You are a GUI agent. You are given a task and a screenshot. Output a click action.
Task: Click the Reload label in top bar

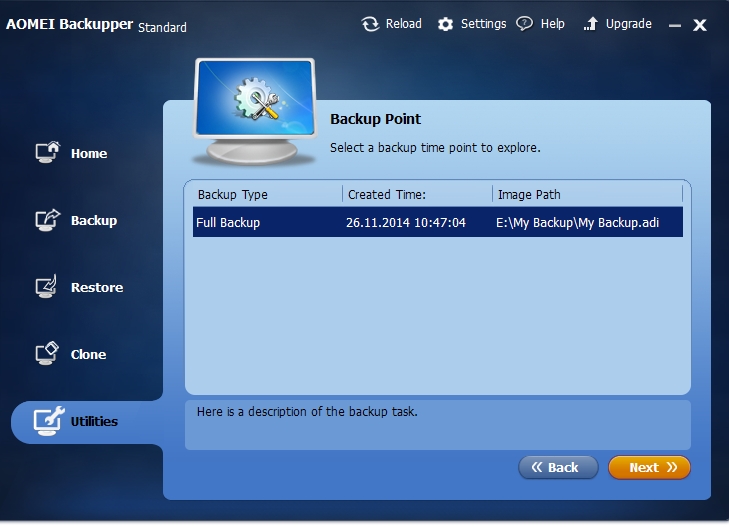click(x=404, y=24)
